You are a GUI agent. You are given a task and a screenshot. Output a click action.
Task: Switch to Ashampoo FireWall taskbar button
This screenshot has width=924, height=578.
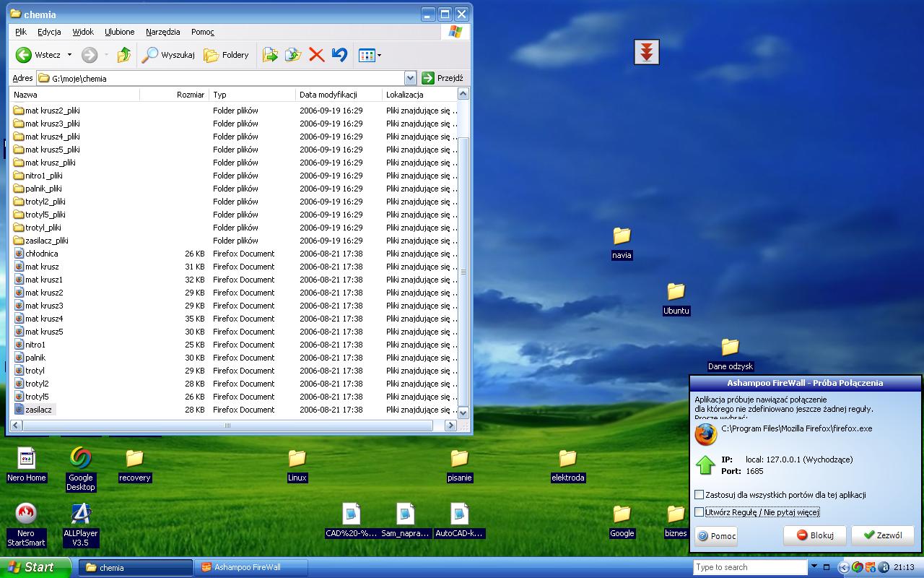tap(250, 567)
